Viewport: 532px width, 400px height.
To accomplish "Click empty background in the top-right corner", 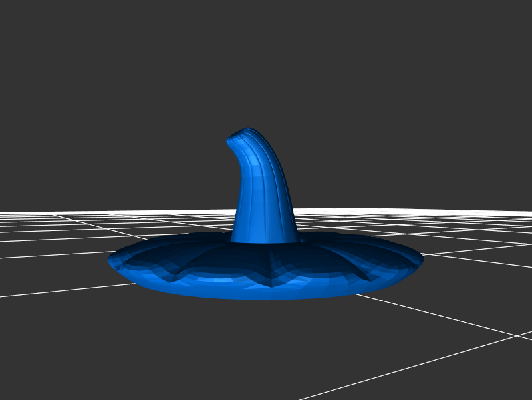I will [505, 27].
